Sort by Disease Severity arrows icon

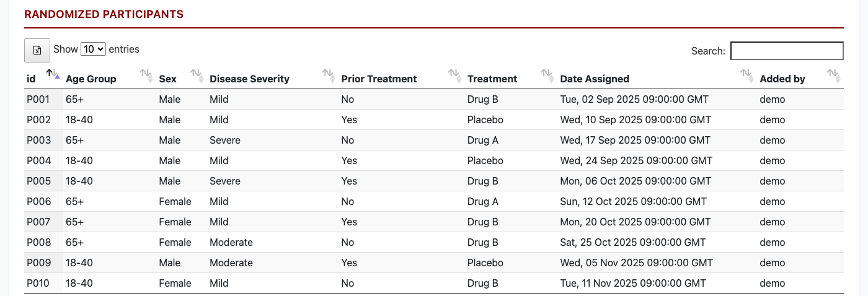coord(329,76)
